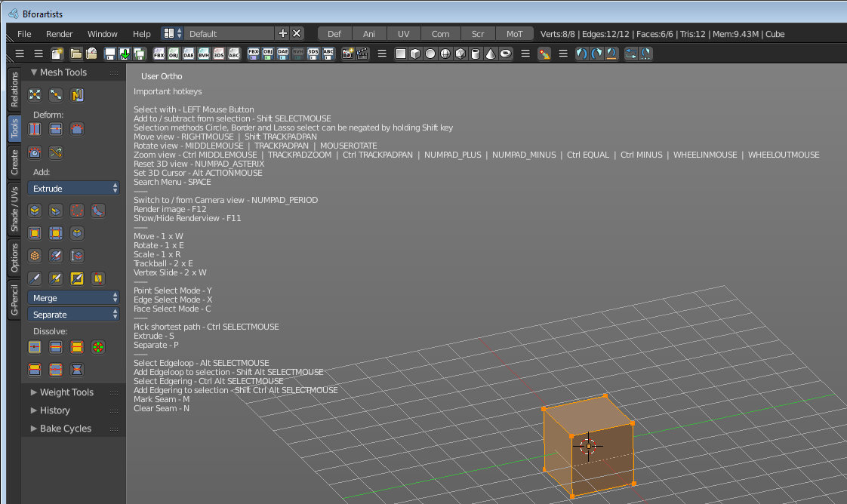
Task: Click the Com layout button
Action: pos(440,33)
